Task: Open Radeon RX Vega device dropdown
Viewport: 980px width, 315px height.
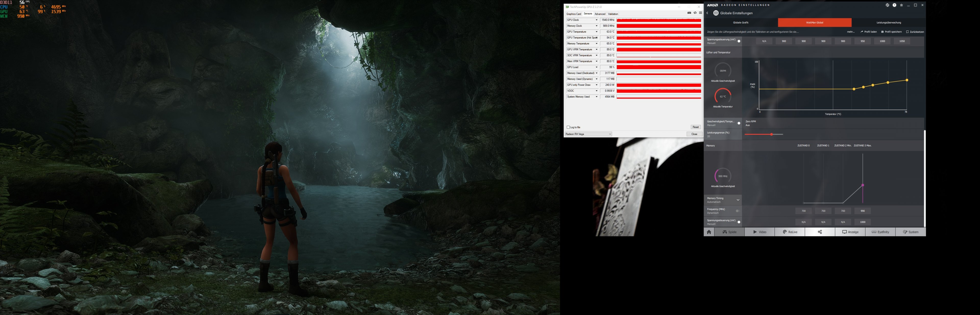Action: 588,134
